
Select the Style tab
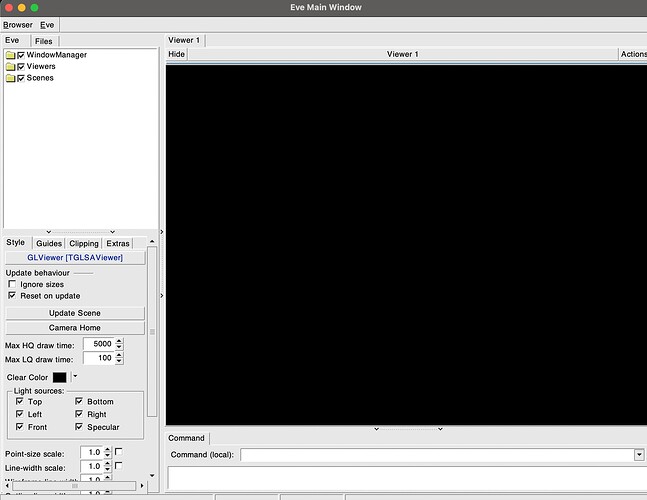click(16, 243)
